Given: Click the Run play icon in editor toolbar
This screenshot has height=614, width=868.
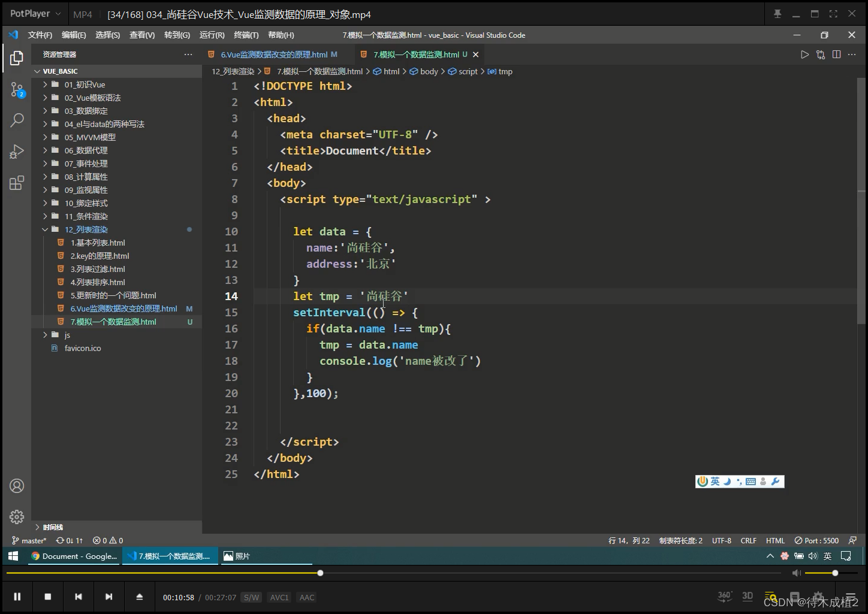Looking at the screenshot, I should tap(804, 55).
